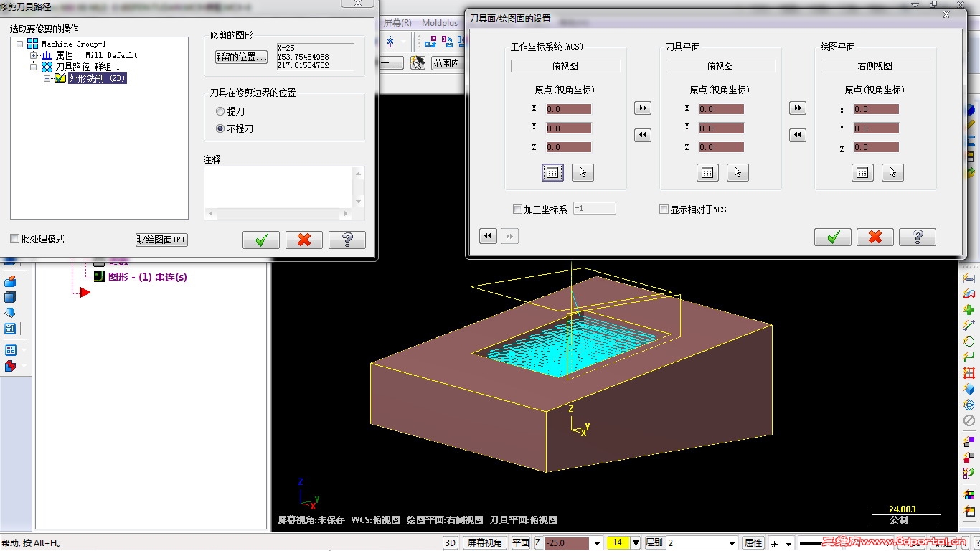980x551 pixels.
Task: Click the colorful palette grid icon in right toolbar
Action: pyautogui.click(x=969, y=495)
